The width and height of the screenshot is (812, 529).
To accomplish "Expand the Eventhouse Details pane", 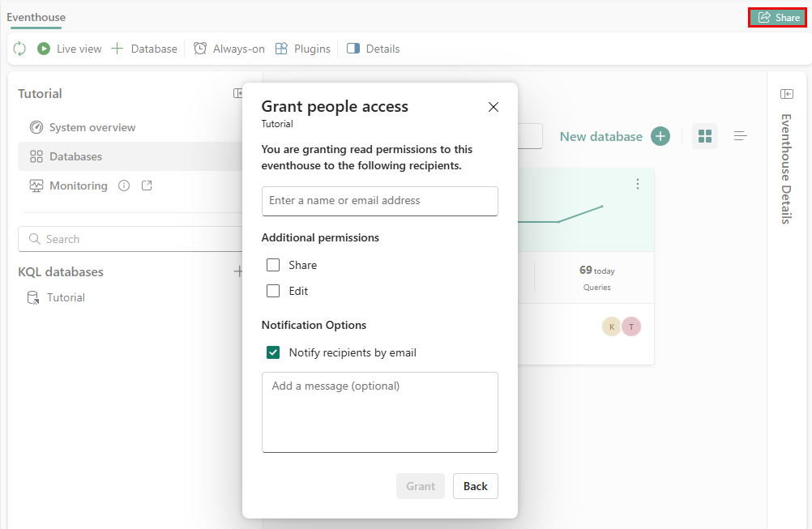I will (786, 94).
